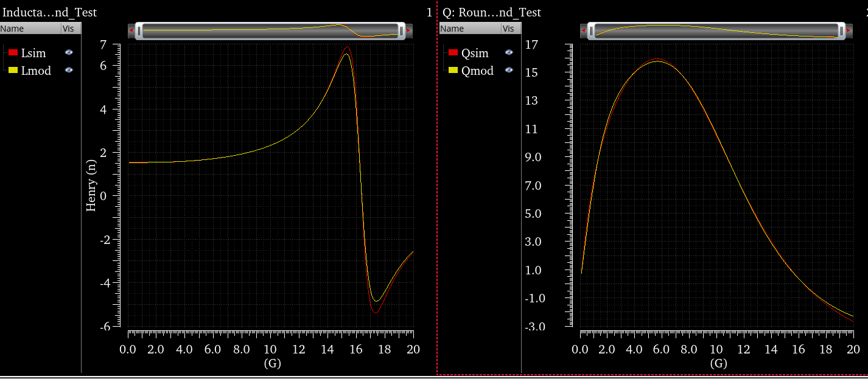Click the 16 tick label on inductance X-axis
The height and width of the screenshot is (379, 868).
(356, 350)
